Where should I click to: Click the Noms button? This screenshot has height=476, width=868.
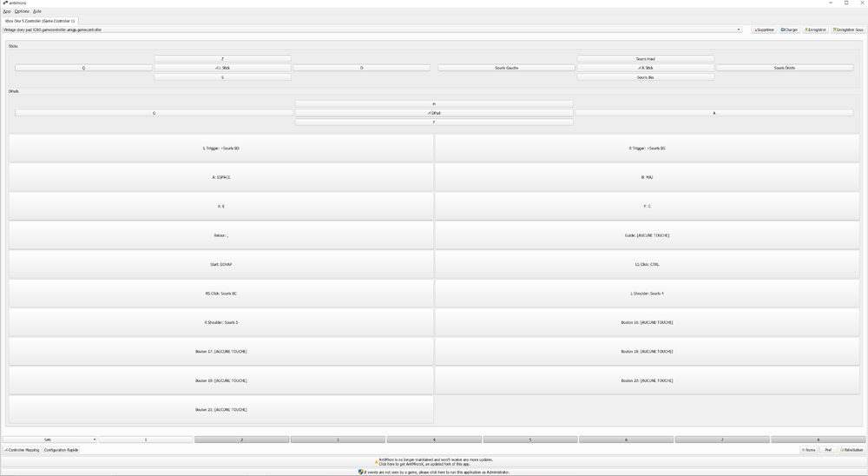[x=808, y=450]
